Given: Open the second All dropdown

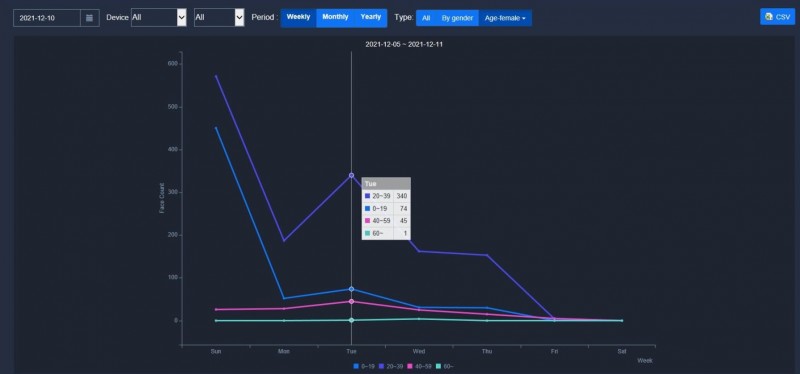Looking at the screenshot, I should click(219, 17).
